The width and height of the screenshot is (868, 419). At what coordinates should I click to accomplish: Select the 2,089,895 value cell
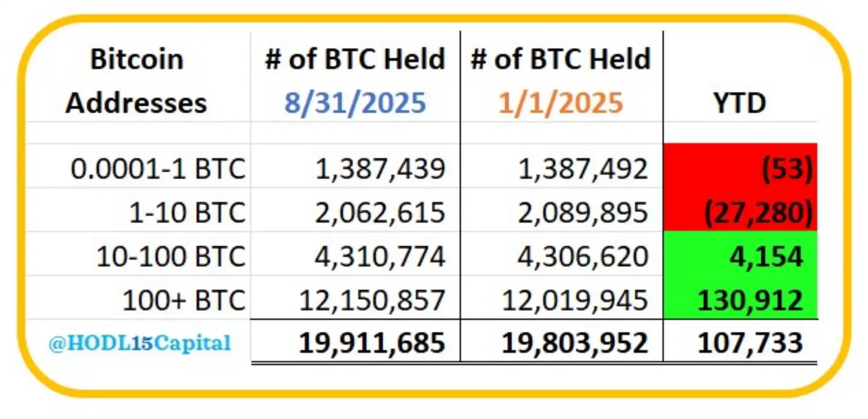583,212
